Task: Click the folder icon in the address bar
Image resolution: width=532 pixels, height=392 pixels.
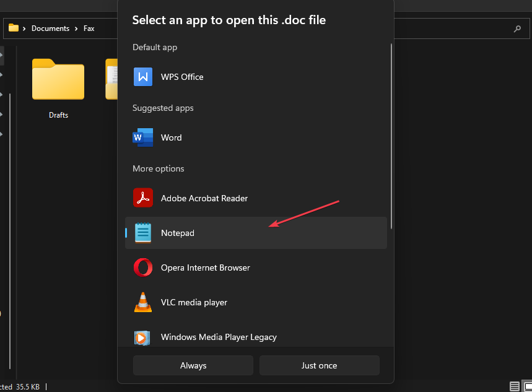Action: click(x=14, y=28)
